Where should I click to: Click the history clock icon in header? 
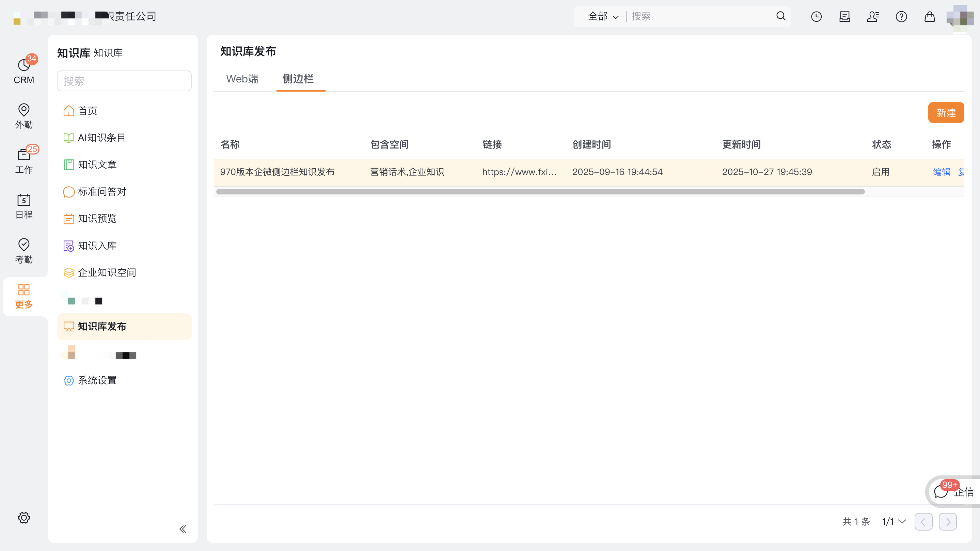[x=816, y=16]
